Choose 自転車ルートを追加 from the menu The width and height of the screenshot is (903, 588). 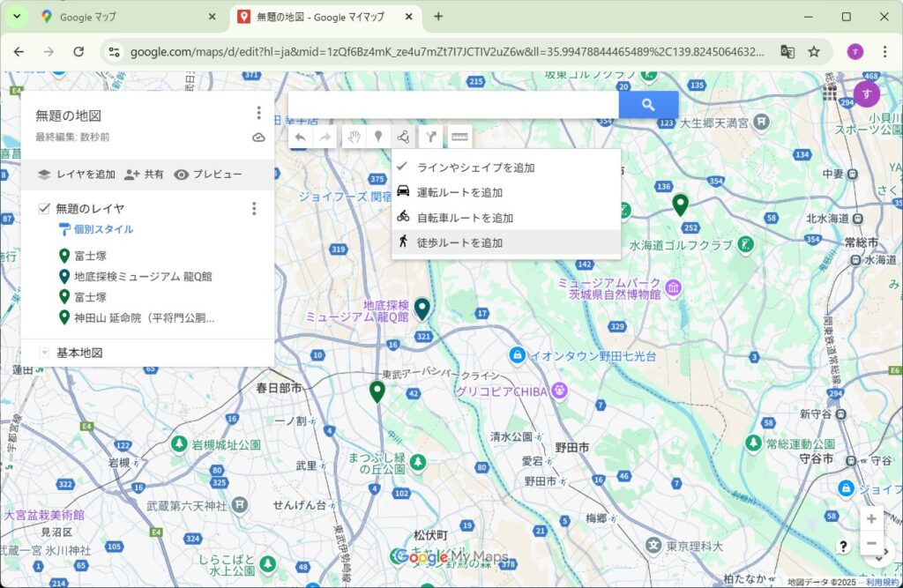coord(507,218)
